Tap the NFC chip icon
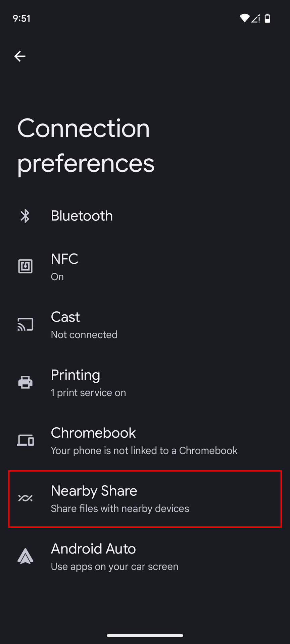 point(25,267)
